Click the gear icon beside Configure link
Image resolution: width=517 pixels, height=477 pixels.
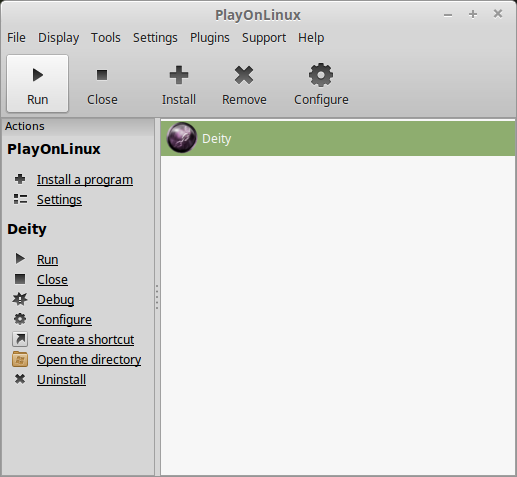[20, 319]
